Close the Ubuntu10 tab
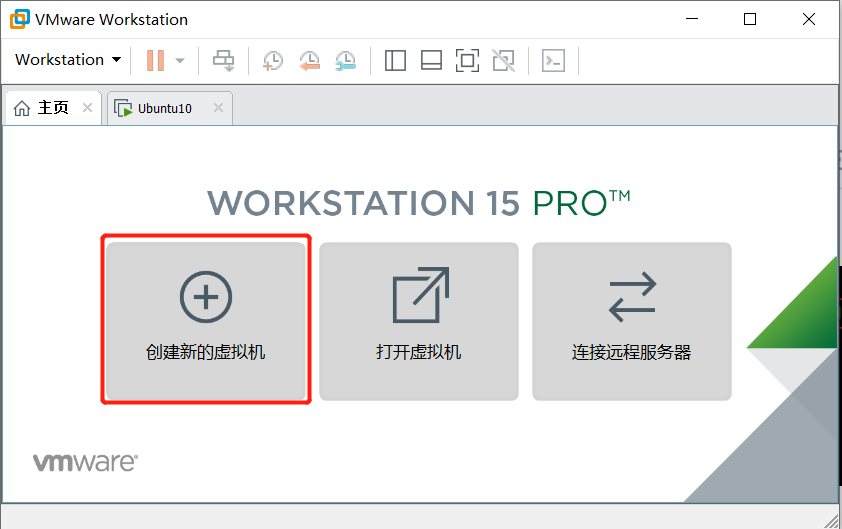This screenshot has width=842, height=529. coord(219,108)
